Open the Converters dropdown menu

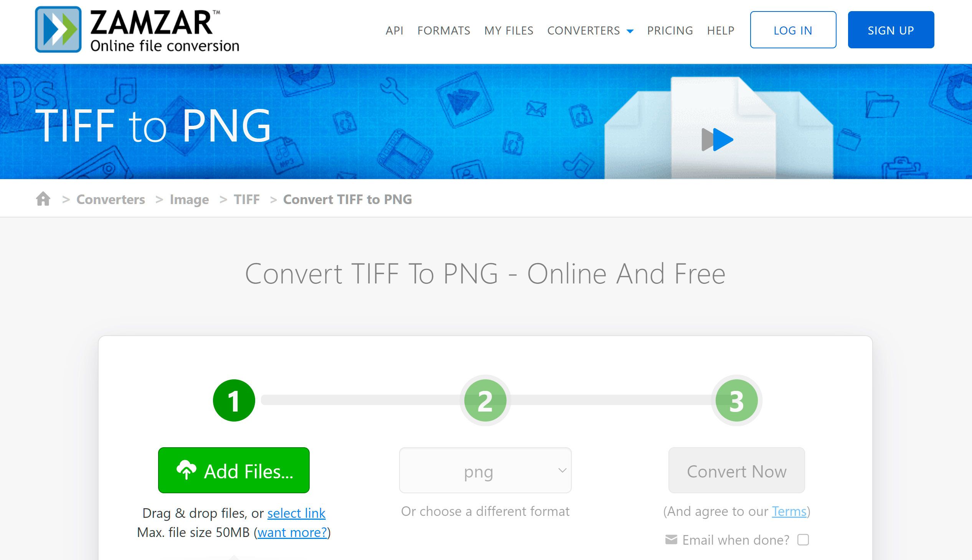(x=590, y=30)
